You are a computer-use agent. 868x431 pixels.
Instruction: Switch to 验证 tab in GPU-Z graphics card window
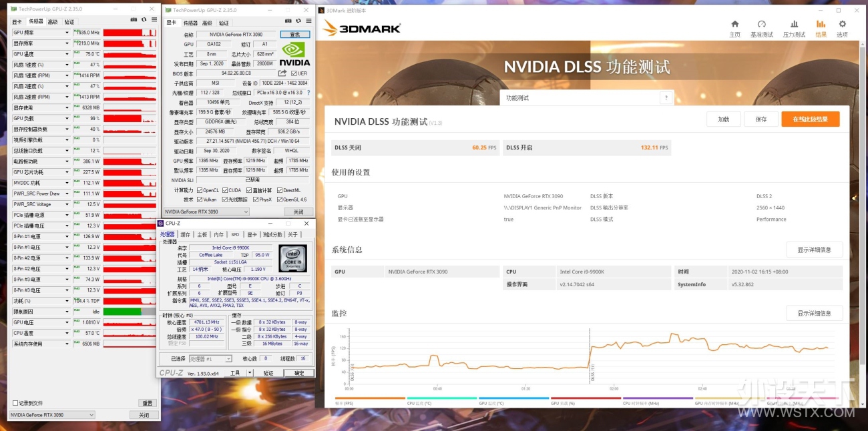[224, 23]
